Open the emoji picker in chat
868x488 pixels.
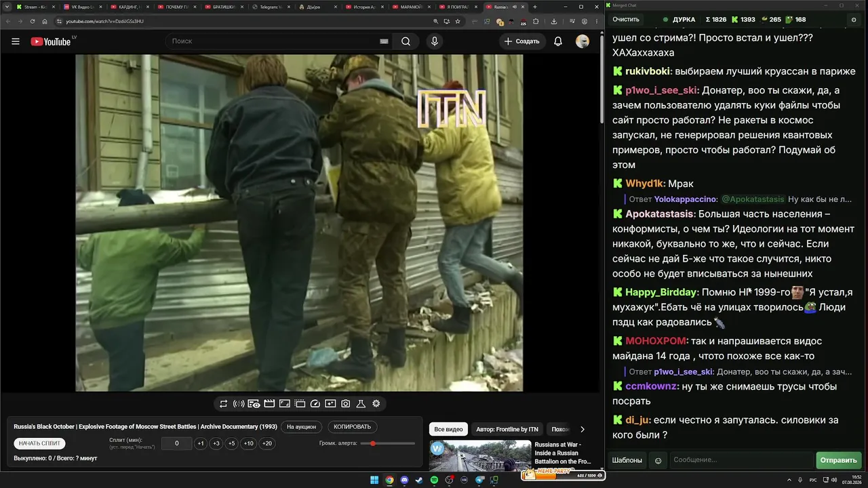coord(658,460)
